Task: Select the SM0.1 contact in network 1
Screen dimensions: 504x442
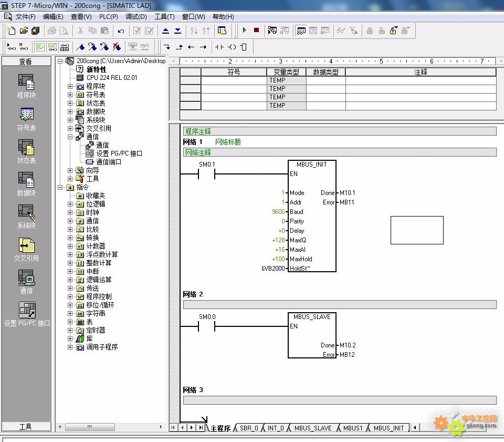Action: click(207, 174)
